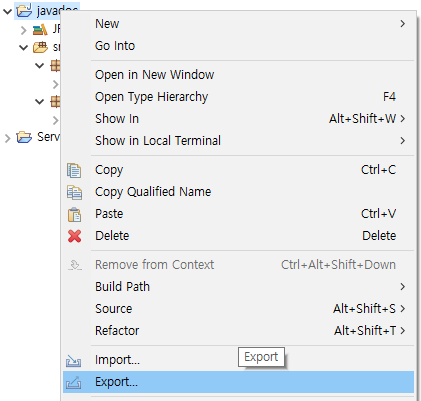The width and height of the screenshot is (421, 401).
Task: Choose Open in New Window
Action: point(239,75)
